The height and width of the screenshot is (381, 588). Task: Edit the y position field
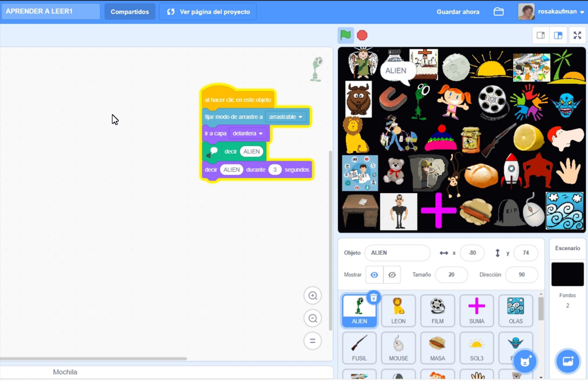[x=526, y=253]
